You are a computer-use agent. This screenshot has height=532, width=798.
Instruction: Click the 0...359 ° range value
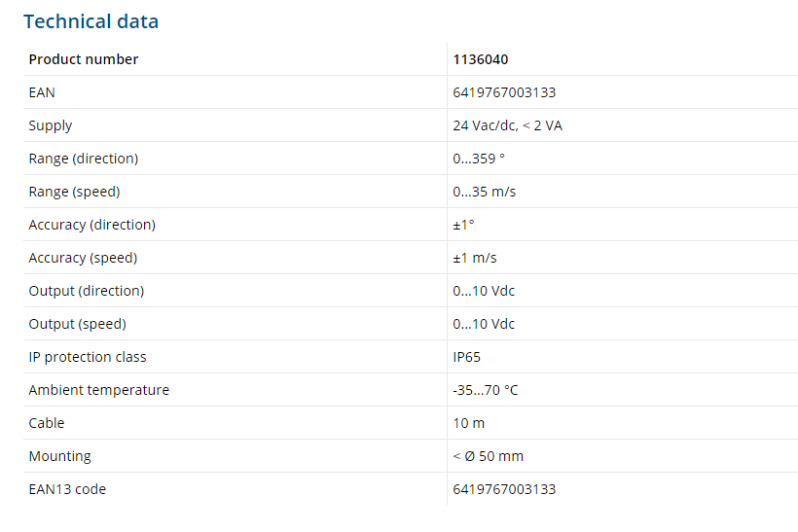[479, 159]
